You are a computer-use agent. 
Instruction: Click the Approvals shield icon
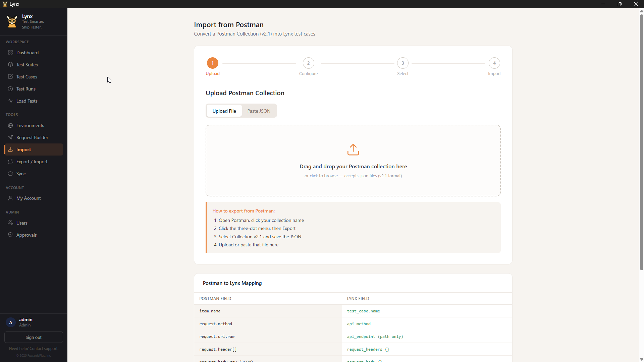point(10,235)
